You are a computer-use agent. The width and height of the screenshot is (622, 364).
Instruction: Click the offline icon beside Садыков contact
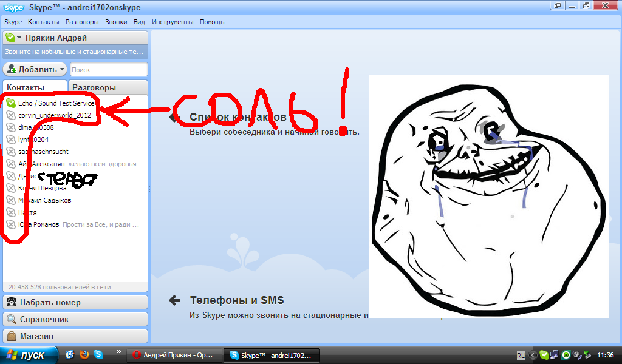click(11, 200)
